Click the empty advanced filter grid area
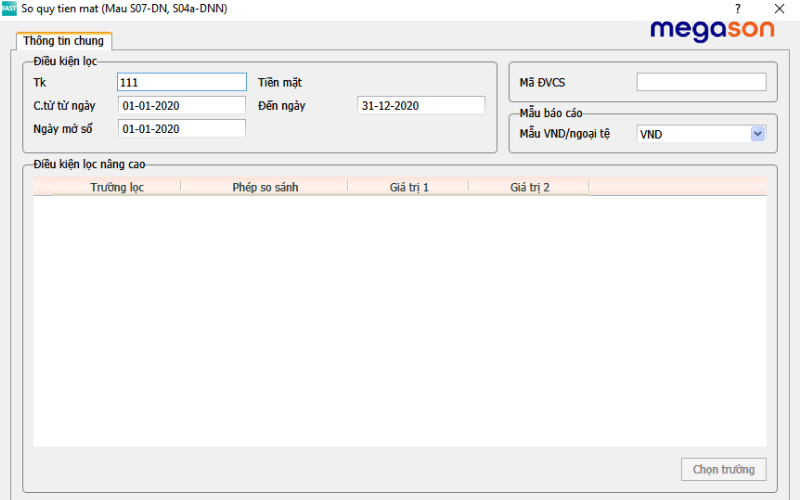The width and height of the screenshot is (800, 500). click(x=400, y=320)
